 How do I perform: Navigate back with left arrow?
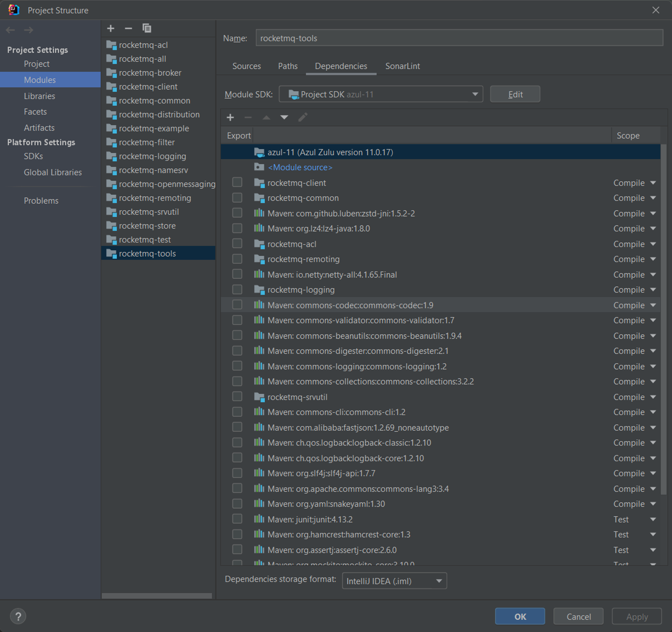click(10, 30)
